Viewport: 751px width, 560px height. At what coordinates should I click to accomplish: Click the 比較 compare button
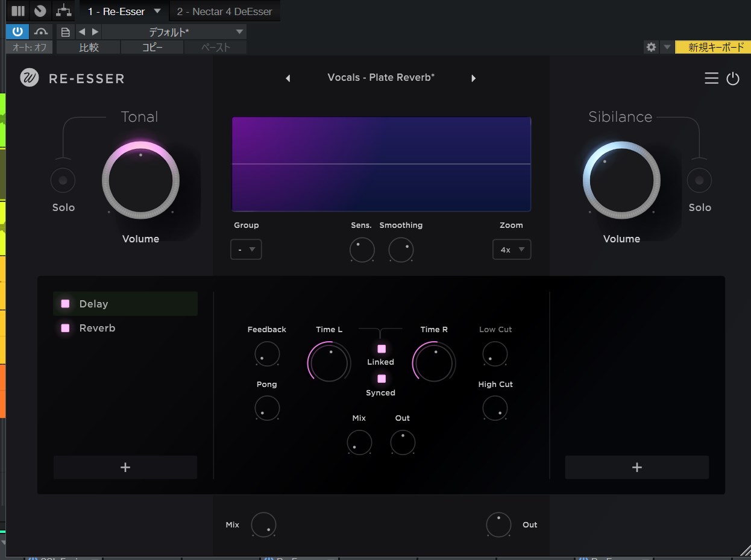89,47
